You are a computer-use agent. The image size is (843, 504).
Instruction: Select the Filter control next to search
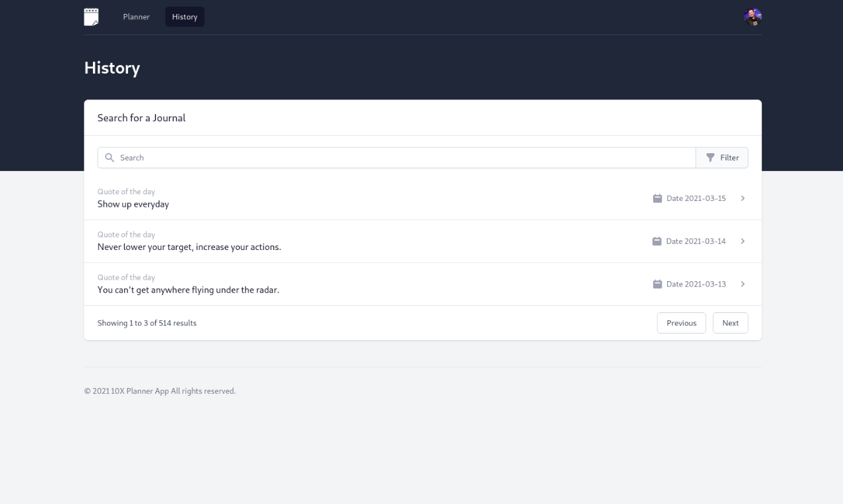click(722, 157)
